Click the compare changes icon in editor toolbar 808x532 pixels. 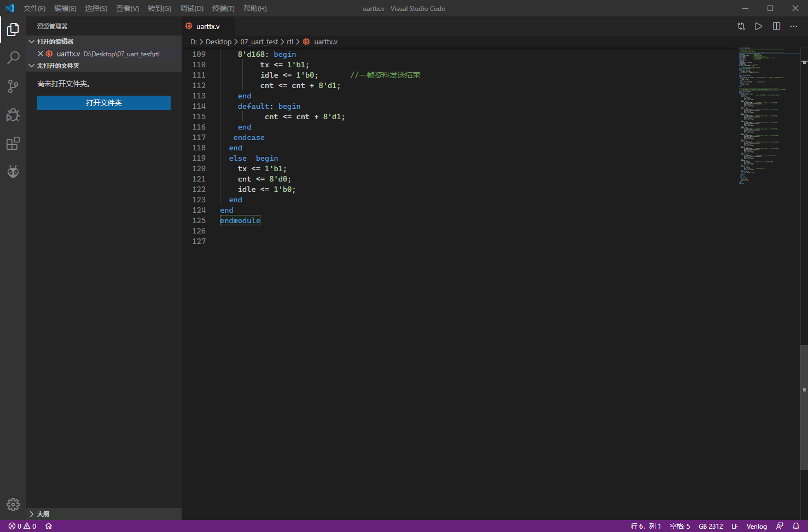[741, 26]
